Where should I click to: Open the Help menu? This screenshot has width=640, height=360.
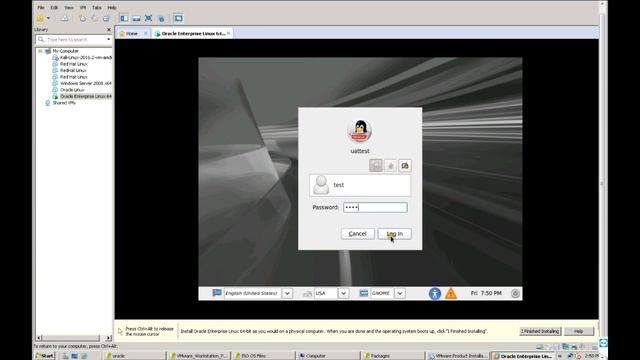(x=112, y=7)
